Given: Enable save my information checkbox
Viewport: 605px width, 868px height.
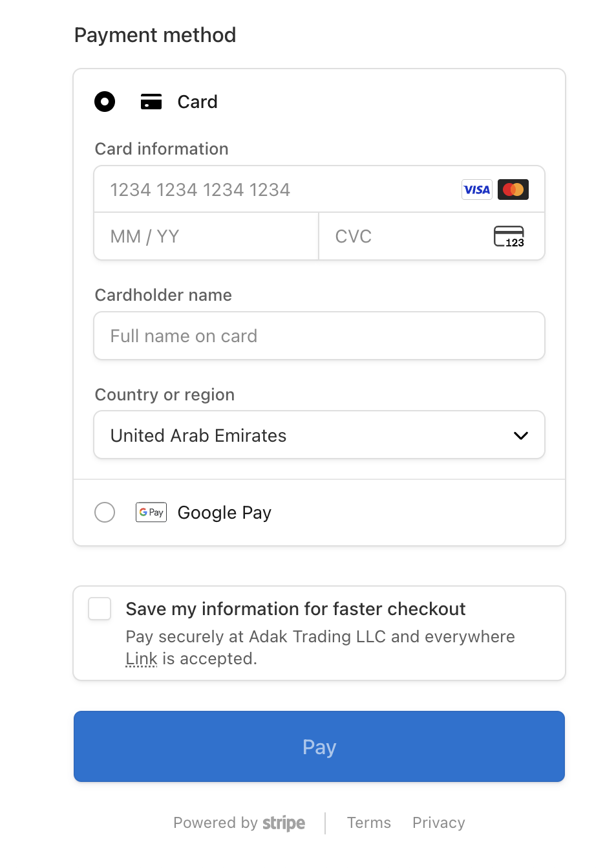Looking at the screenshot, I should point(100,609).
